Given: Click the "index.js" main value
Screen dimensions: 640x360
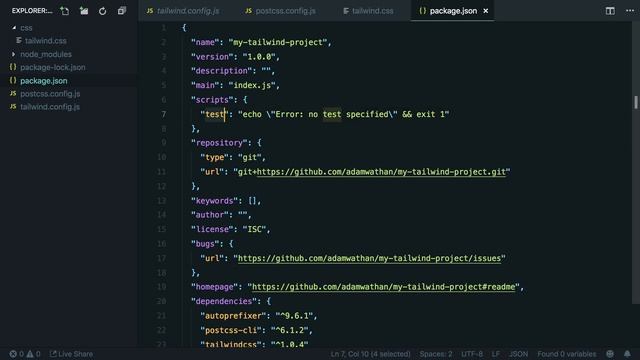Looking at the screenshot, I should (x=252, y=85).
